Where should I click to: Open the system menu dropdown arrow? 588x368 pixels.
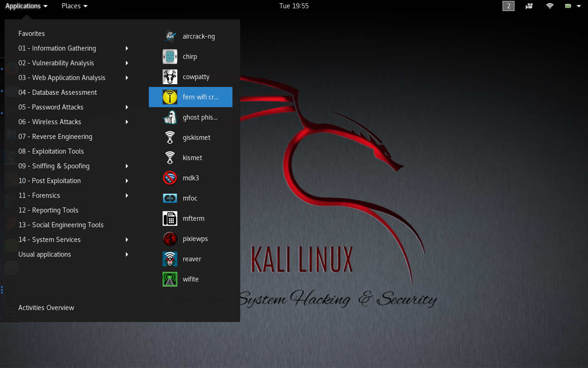579,6
